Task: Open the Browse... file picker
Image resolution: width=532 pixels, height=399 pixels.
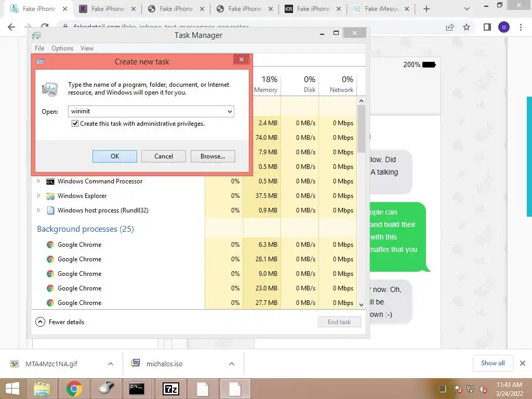Action: point(212,156)
